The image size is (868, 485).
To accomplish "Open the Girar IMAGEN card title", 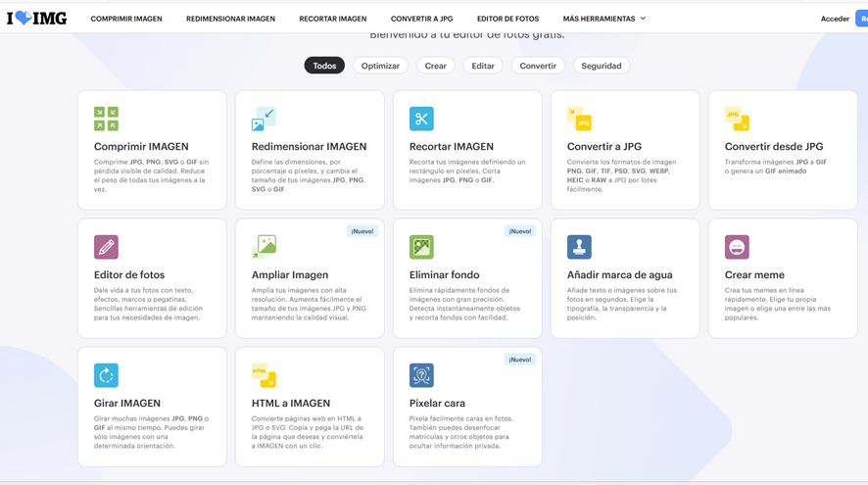I will 126,403.
